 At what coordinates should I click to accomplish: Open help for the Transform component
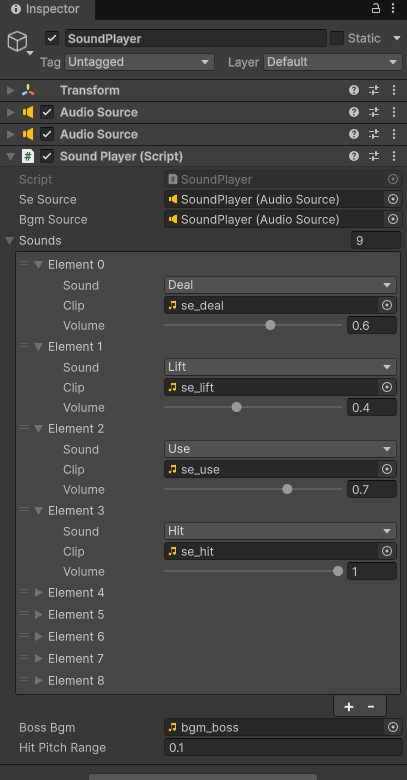[x=354, y=90]
